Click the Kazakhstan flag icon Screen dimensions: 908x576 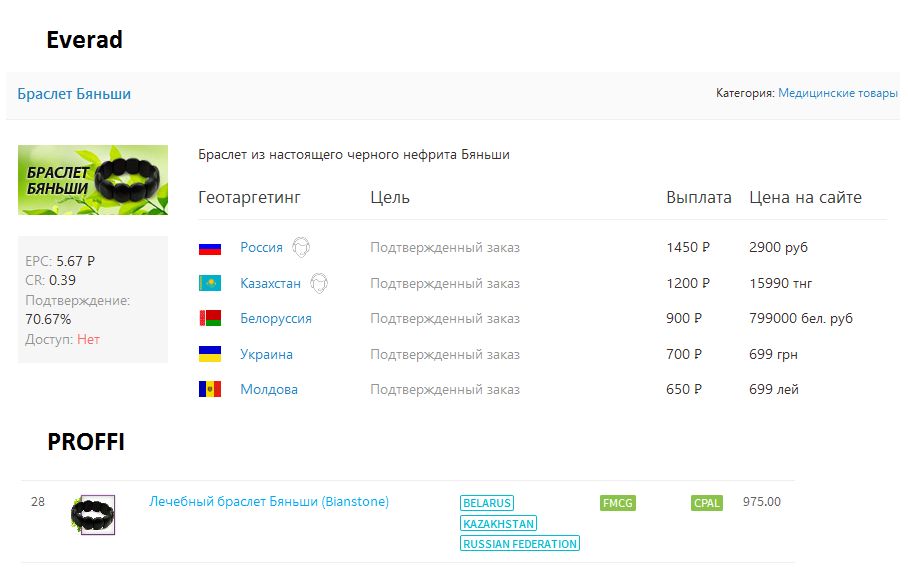(210, 283)
